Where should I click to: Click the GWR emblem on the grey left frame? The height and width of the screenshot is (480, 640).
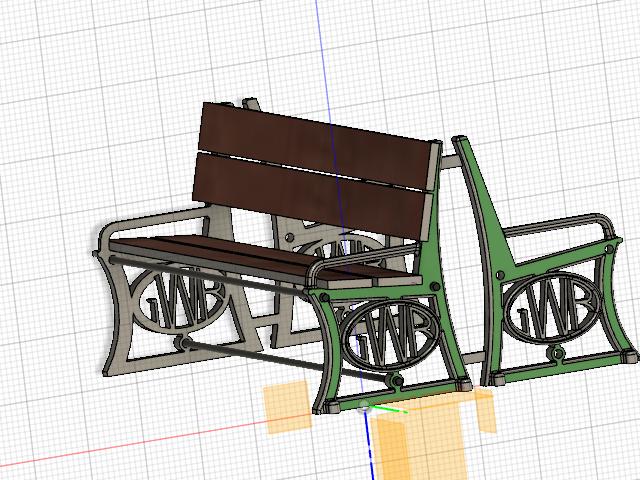[180, 301]
